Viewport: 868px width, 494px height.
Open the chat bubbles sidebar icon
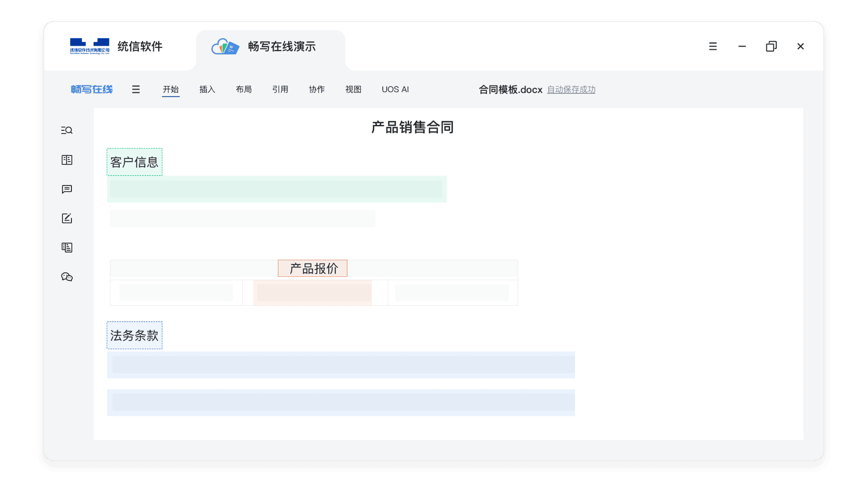(67, 277)
